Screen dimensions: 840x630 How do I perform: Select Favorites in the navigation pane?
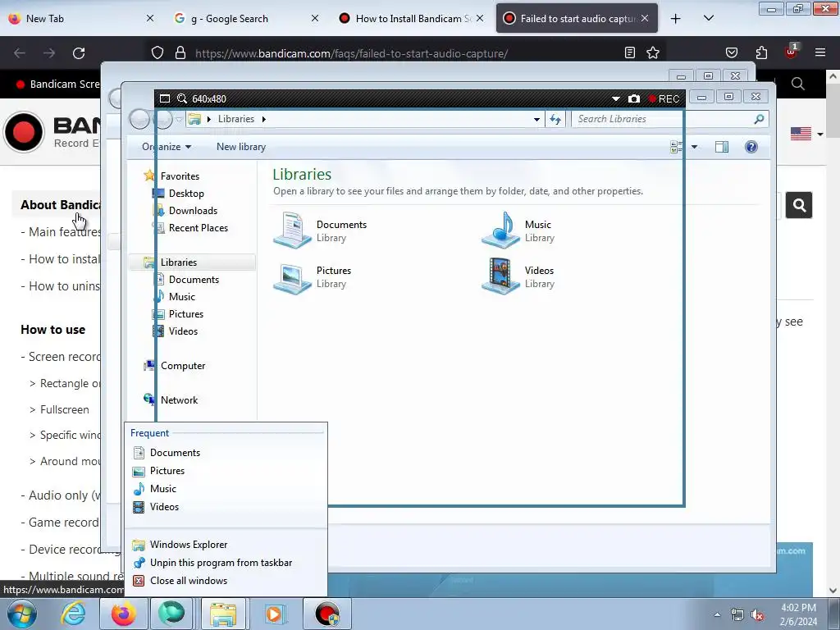180,176
